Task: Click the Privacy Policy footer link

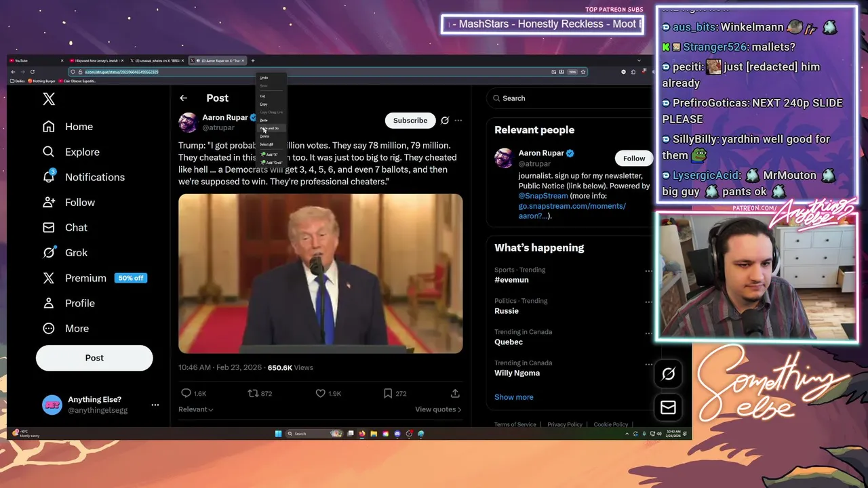Action: click(x=565, y=424)
